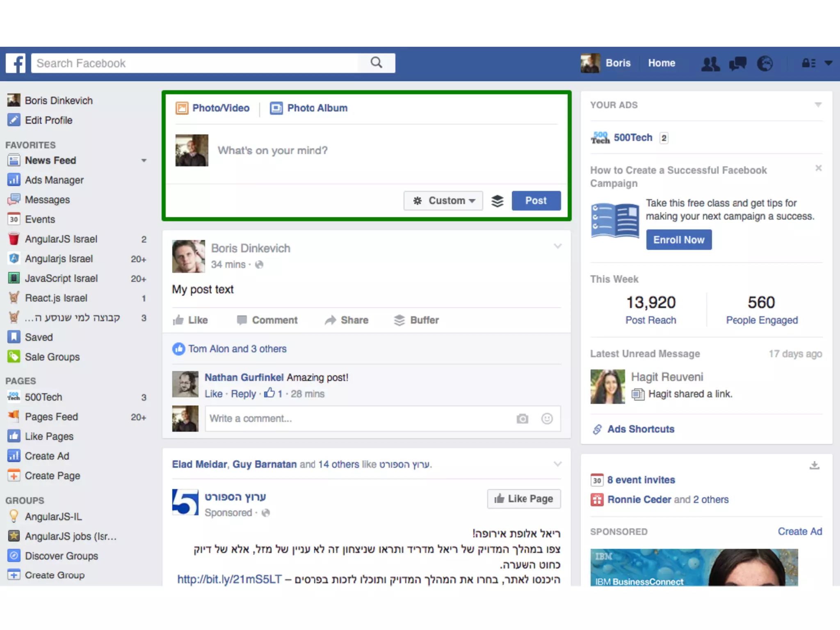Open options chevron on sponsored sports post
Image resolution: width=840 pixels, height=630 pixels.
pos(557,464)
